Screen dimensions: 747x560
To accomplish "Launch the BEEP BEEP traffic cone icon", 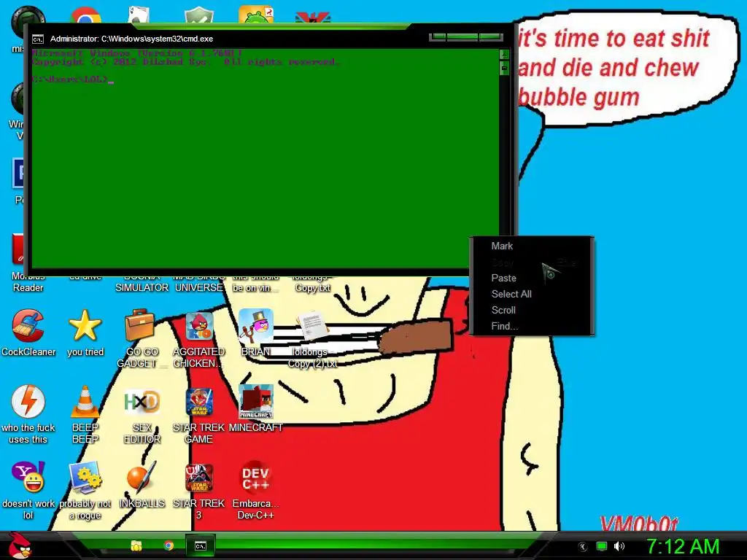I will [85, 402].
